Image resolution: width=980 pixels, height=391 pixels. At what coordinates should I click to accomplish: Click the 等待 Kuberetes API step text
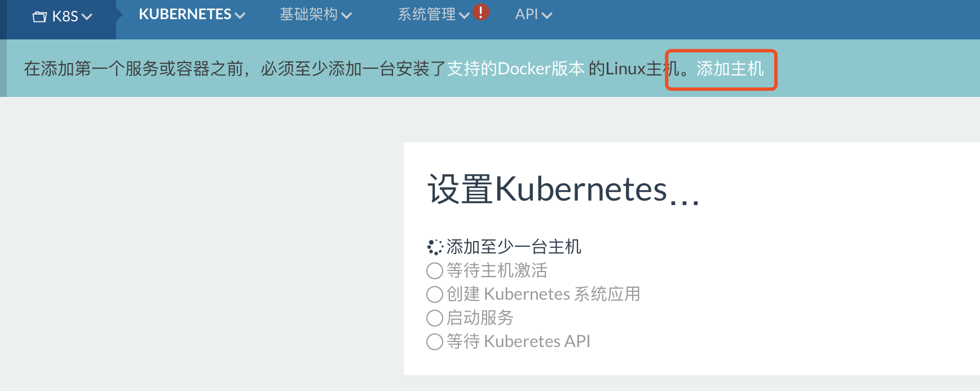[518, 341]
